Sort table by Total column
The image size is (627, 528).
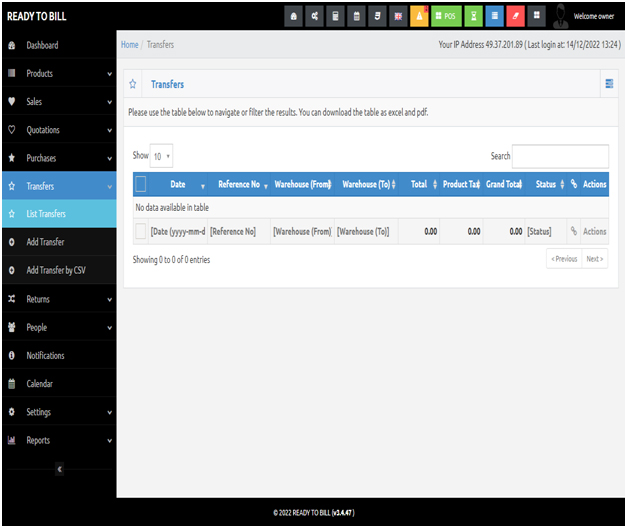pos(419,184)
